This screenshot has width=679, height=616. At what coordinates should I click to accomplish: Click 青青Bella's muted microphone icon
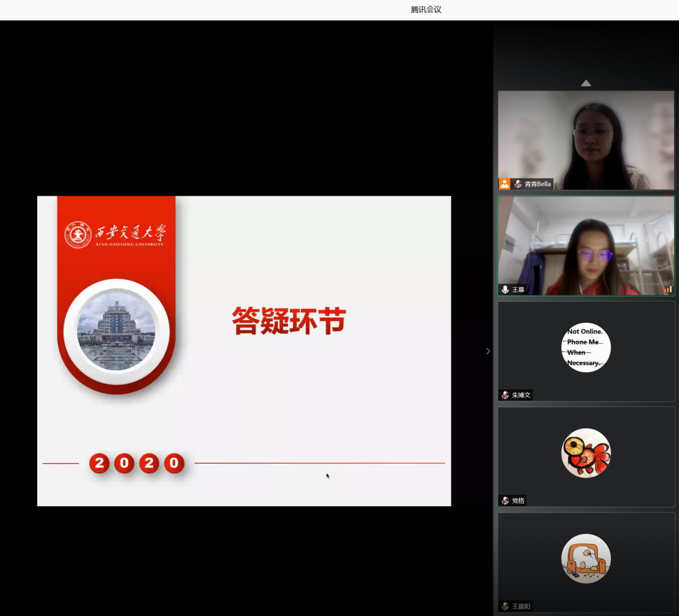(x=518, y=184)
